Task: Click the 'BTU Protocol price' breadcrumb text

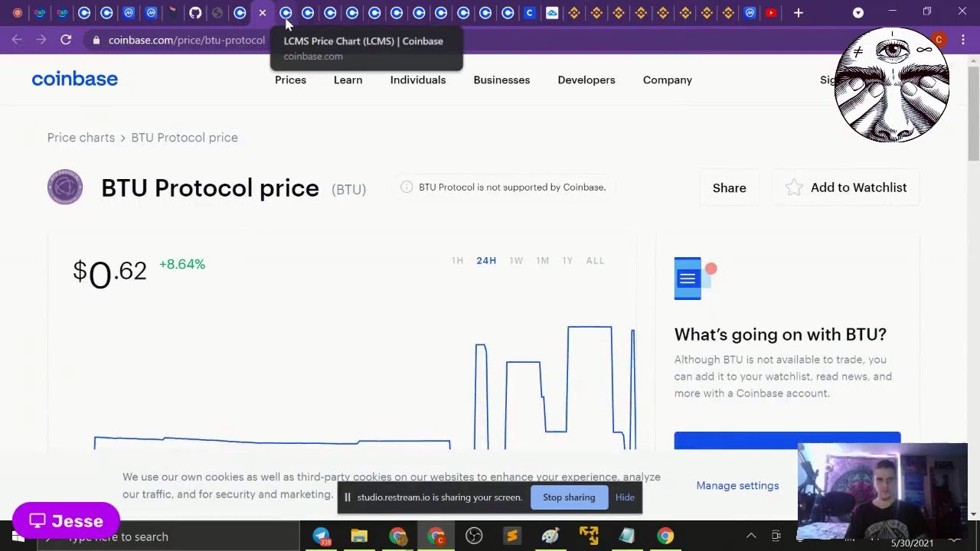Action: click(x=185, y=137)
